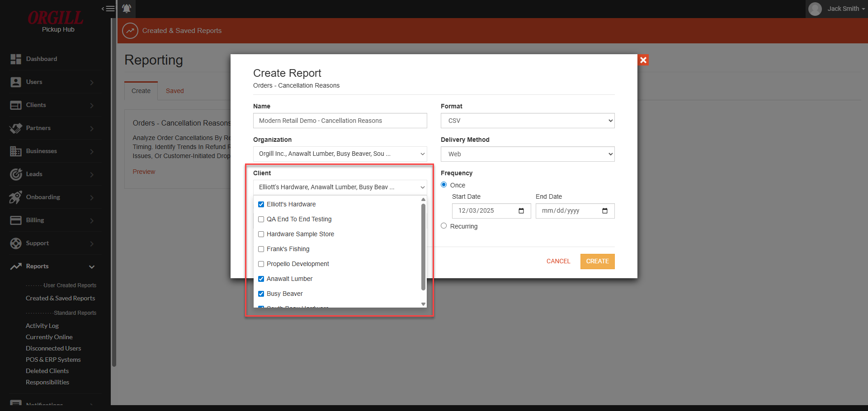Switch to the Saved tab
This screenshot has height=411, width=868.
pyautogui.click(x=175, y=91)
